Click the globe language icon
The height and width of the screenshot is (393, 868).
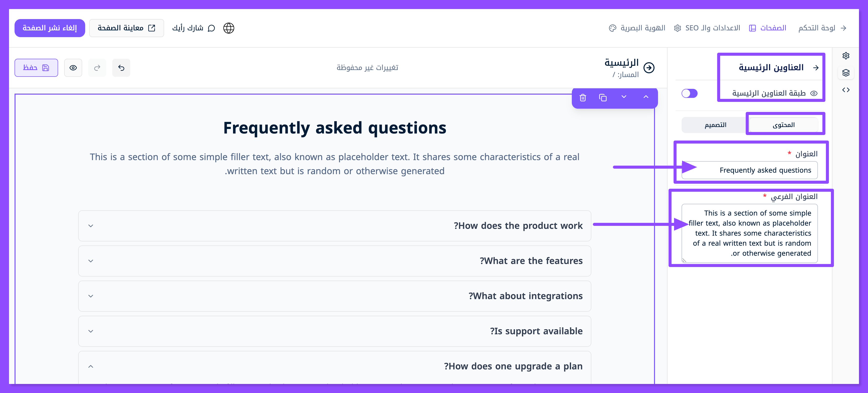229,28
